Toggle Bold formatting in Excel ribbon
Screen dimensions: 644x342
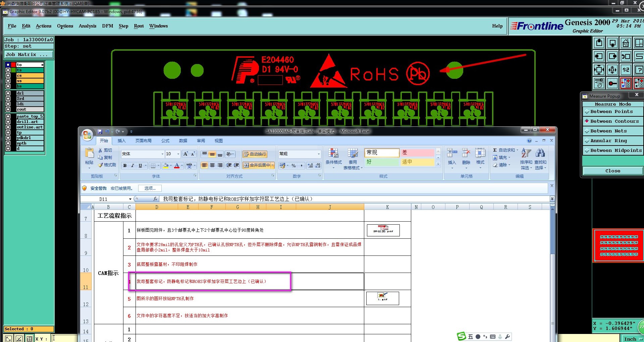[125, 166]
